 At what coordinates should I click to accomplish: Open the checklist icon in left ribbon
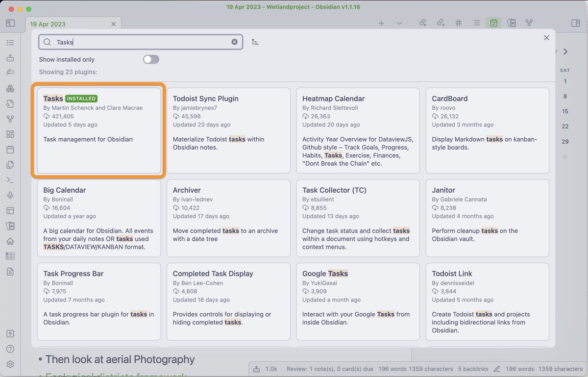pos(10,43)
